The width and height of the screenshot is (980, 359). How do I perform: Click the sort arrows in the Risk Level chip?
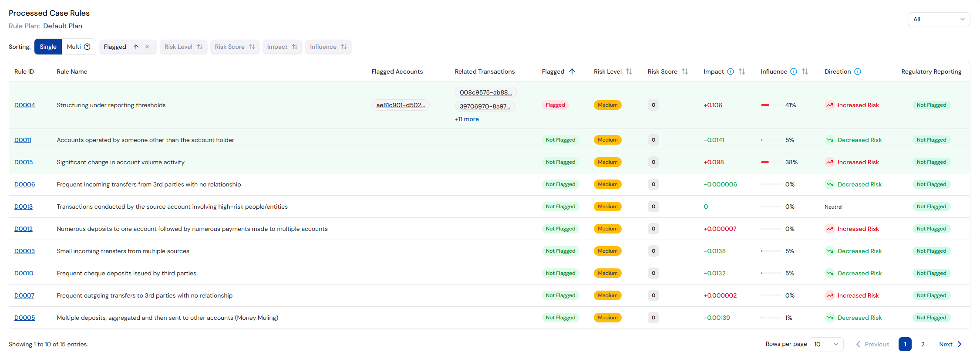coord(200,47)
